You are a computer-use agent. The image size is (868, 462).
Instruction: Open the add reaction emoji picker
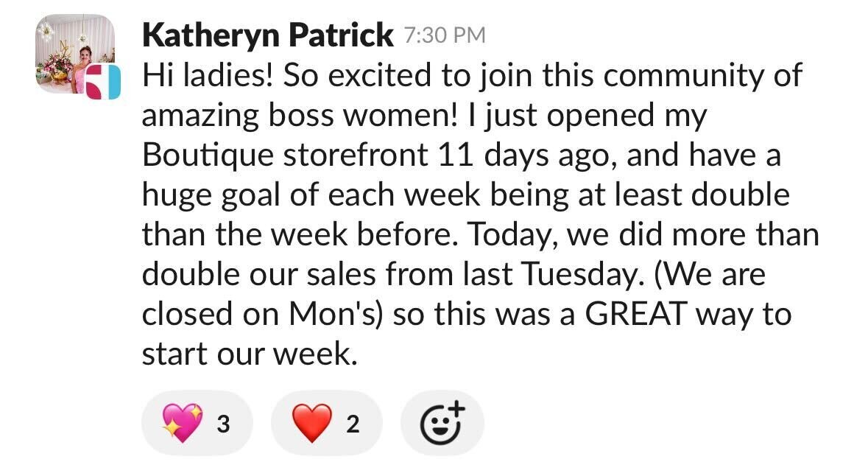(442, 423)
